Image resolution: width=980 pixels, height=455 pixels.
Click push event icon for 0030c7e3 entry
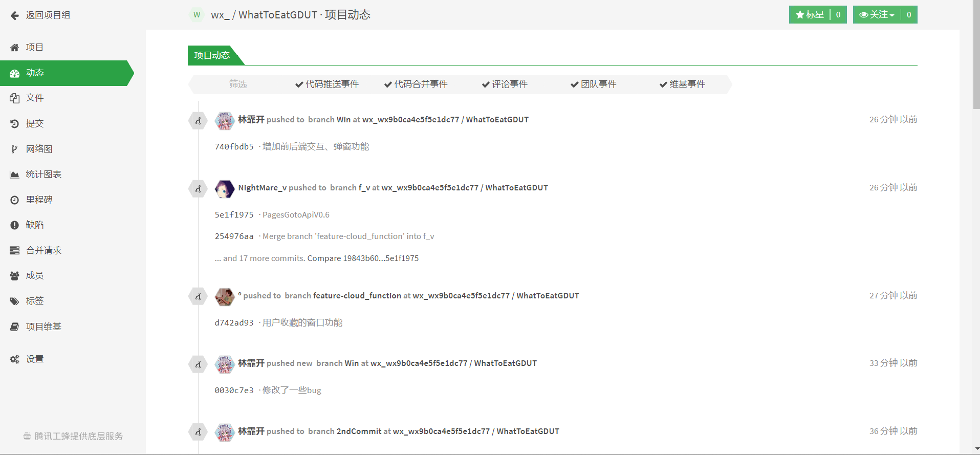tap(198, 364)
